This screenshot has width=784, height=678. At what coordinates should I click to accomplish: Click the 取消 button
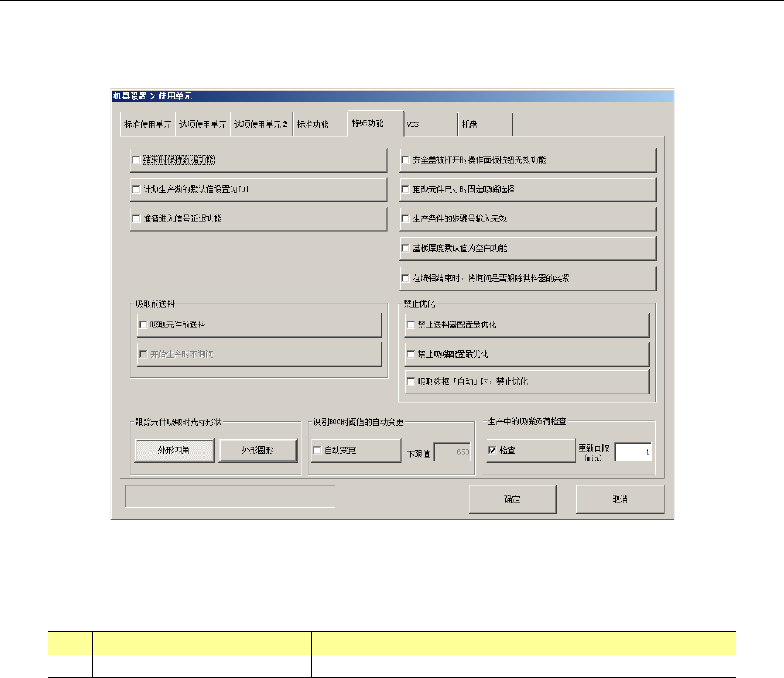pyautogui.click(x=620, y=499)
